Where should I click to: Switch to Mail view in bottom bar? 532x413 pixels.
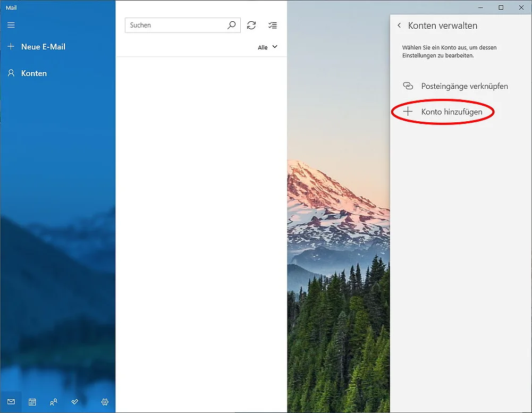click(11, 402)
